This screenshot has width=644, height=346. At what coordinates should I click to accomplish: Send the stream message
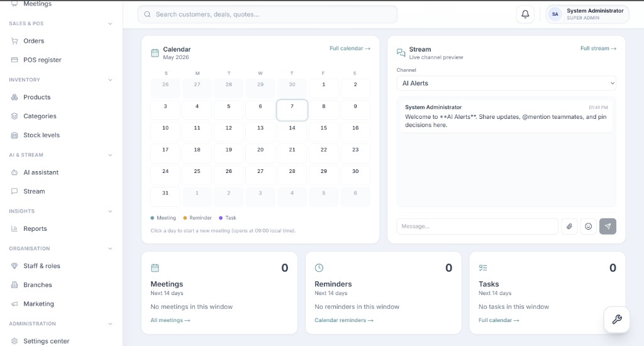pyautogui.click(x=608, y=226)
